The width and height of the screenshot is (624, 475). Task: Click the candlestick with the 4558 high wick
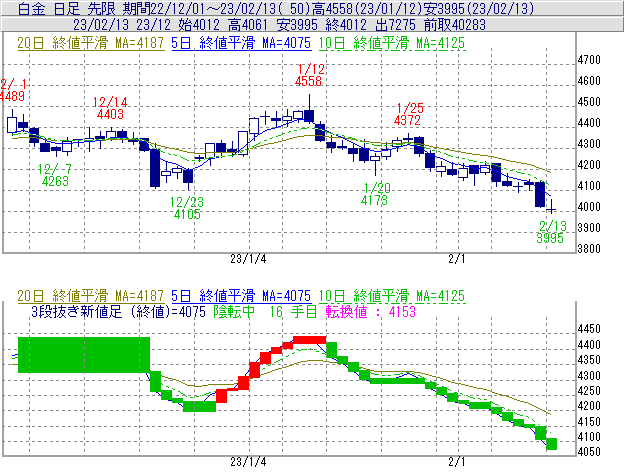coord(309,115)
